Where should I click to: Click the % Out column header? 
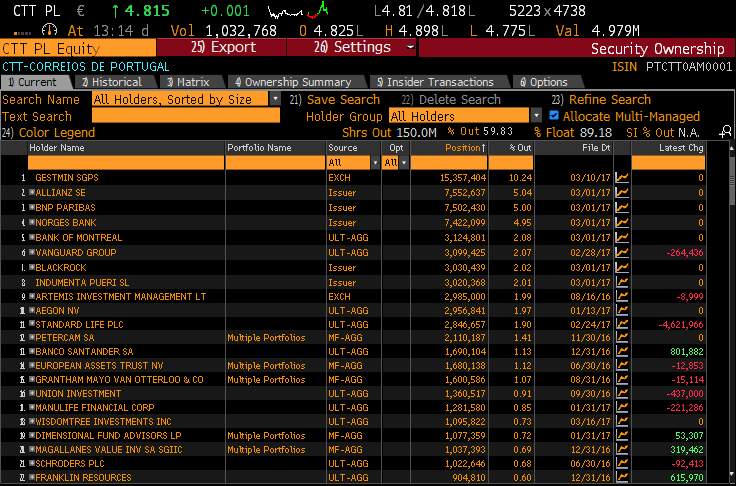pos(511,148)
